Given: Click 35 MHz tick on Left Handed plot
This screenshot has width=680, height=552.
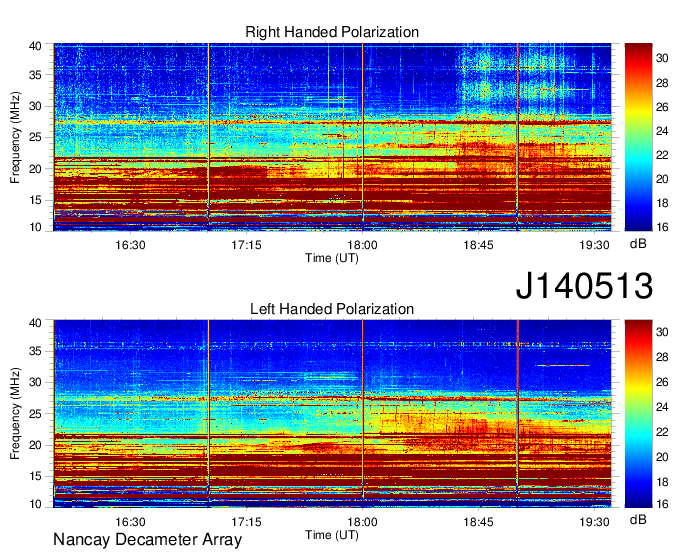Looking at the screenshot, I should click(x=35, y=351).
